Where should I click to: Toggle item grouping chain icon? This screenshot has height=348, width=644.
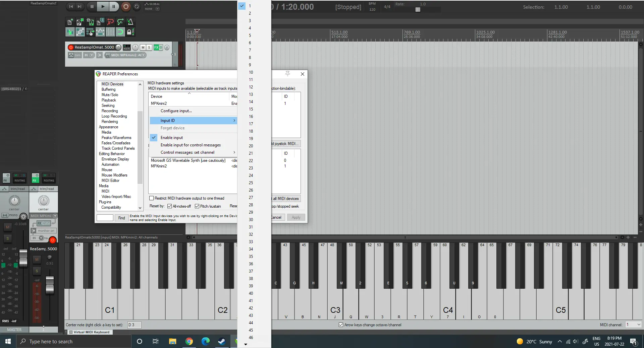(x=80, y=32)
